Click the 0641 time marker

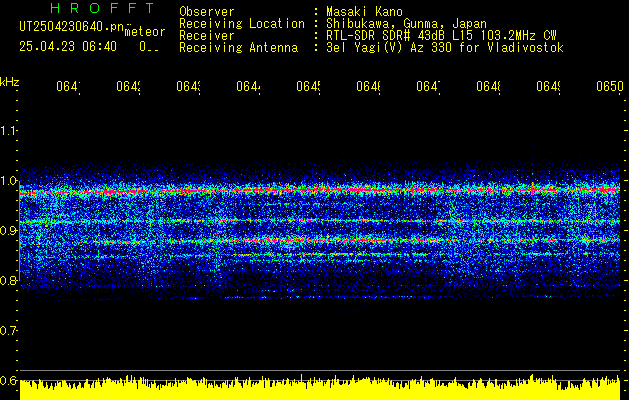(x=68, y=86)
